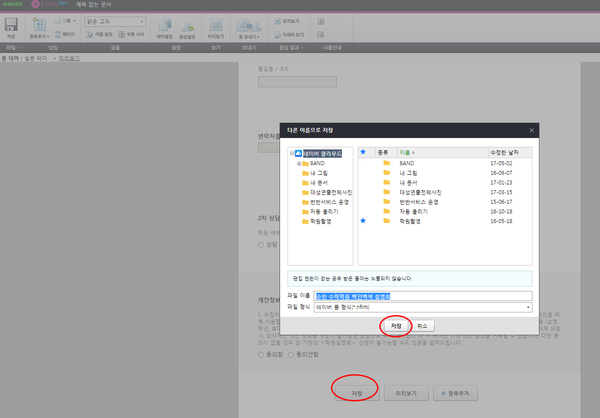Sort the file list by the 이름 column

(x=443, y=152)
